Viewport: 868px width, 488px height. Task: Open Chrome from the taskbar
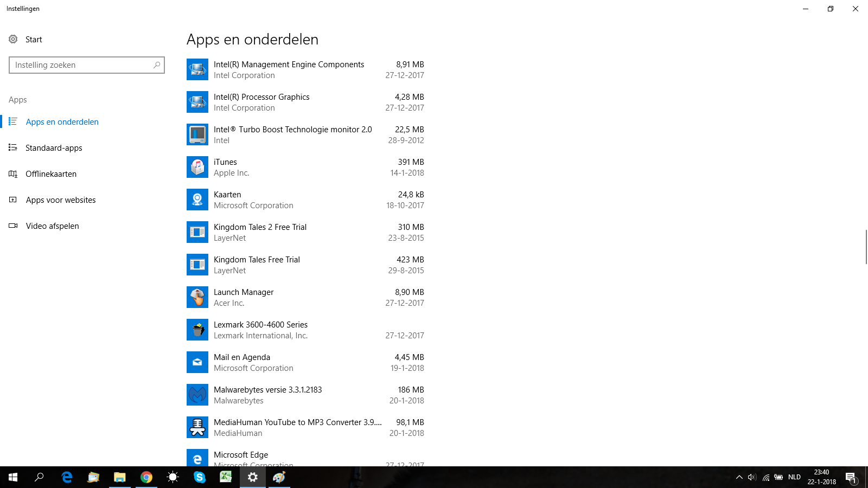click(x=146, y=477)
